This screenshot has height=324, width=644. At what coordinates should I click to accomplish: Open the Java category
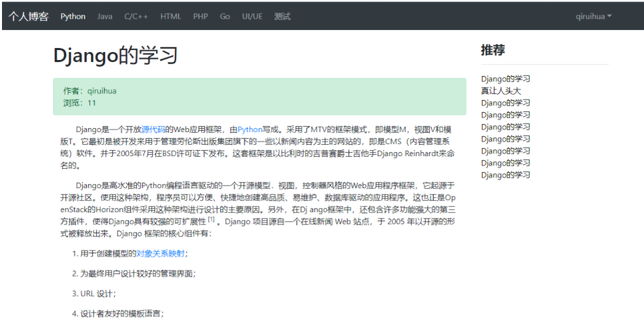[x=105, y=17]
